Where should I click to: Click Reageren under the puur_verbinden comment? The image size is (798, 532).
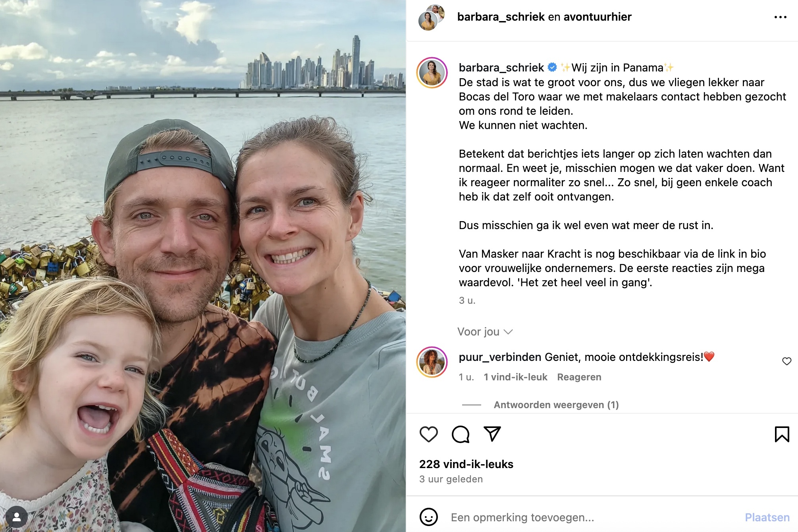(579, 377)
